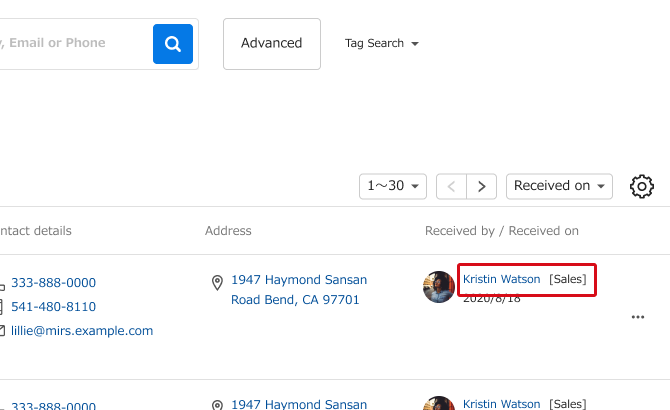Click phone number 541-480-8110
This screenshot has height=410, width=670.
[53, 307]
